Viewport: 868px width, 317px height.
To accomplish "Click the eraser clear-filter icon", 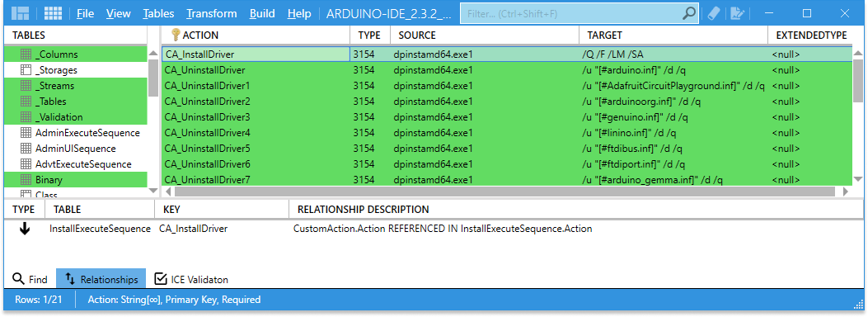I will (714, 14).
